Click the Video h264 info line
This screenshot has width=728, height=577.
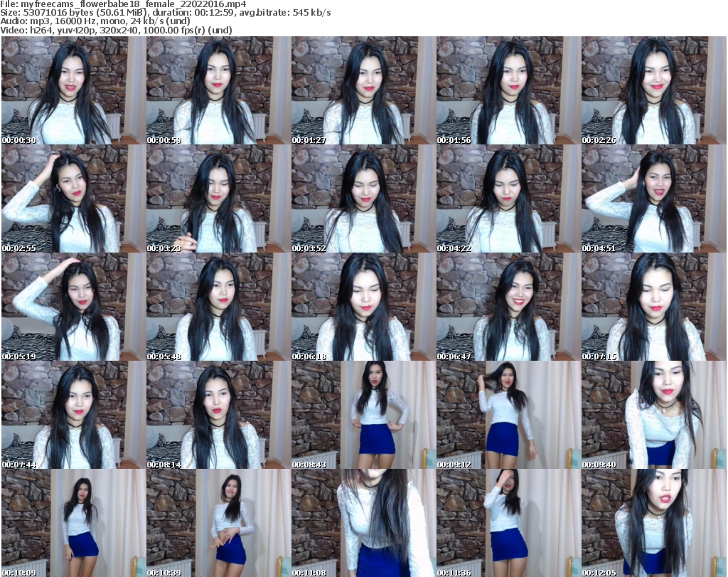point(116,30)
